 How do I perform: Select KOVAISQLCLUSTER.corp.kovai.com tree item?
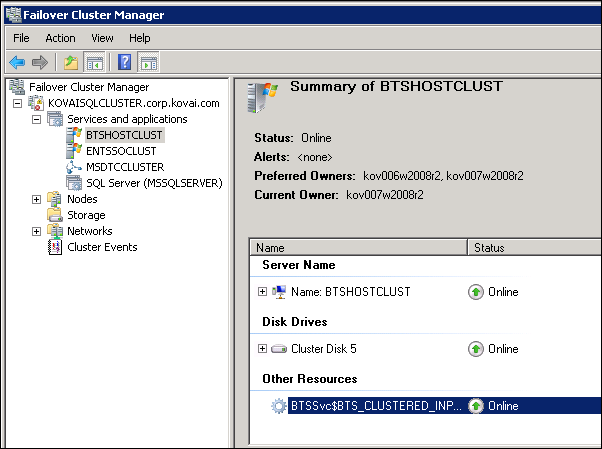click(134, 103)
